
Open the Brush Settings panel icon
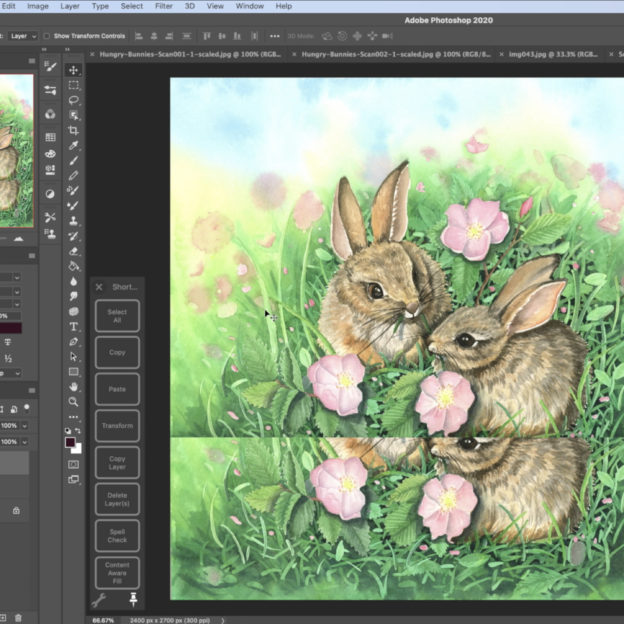pos(50,66)
